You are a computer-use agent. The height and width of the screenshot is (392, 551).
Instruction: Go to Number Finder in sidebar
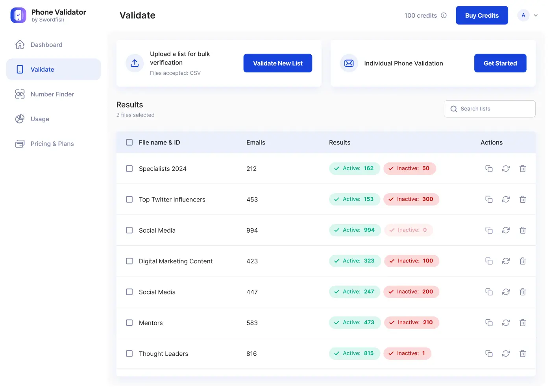click(x=52, y=94)
